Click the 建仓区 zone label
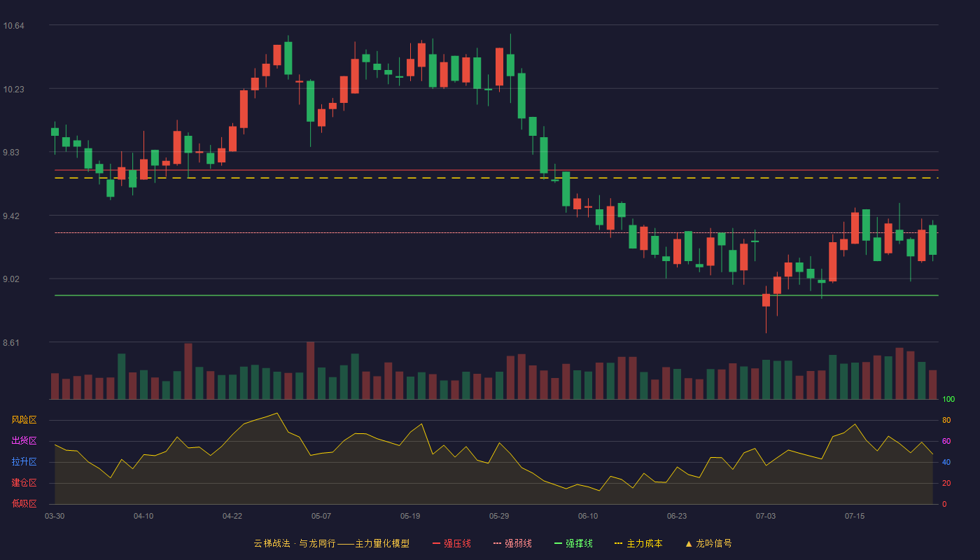The width and height of the screenshot is (980, 560). pos(24,483)
